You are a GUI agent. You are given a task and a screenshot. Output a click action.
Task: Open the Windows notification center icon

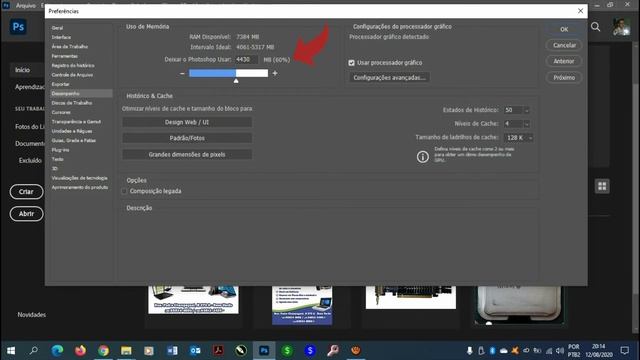[x=624, y=351]
